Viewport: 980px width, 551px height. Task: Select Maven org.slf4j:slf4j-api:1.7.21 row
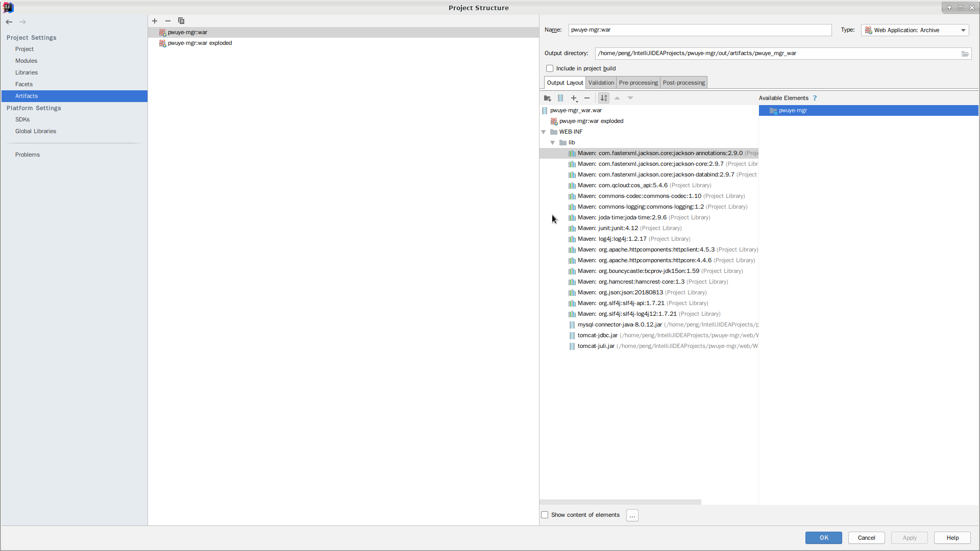pyautogui.click(x=649, y=303)
